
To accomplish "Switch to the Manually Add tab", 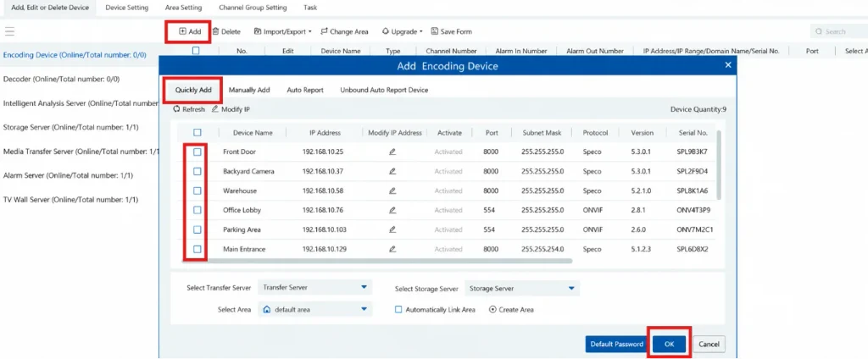I will tap(249, 90).
